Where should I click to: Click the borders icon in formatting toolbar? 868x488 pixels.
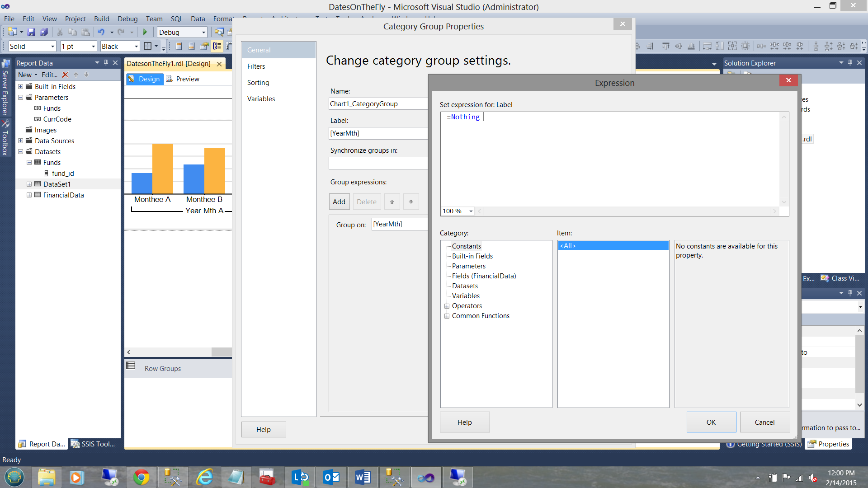(147, 46)
